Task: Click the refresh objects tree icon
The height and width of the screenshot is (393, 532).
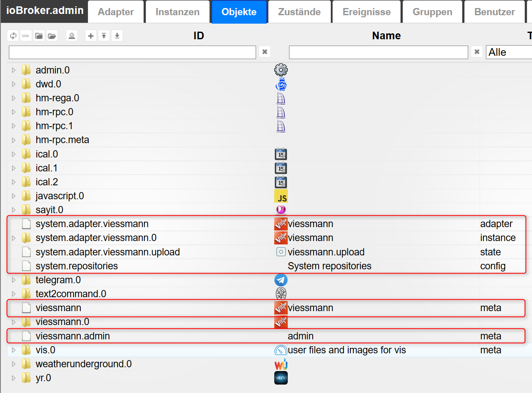Action: pyautogui.click(x=13, y=36)
